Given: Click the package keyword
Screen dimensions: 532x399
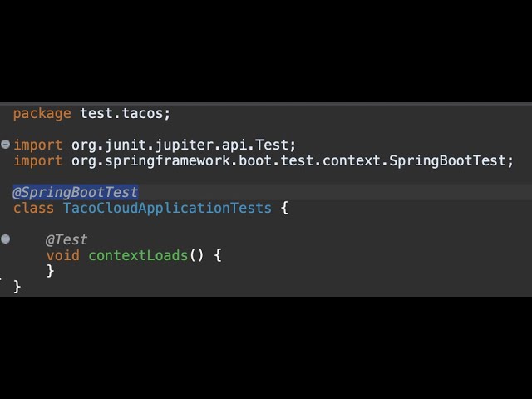Looking at the screenshot, I should [42, 114].
